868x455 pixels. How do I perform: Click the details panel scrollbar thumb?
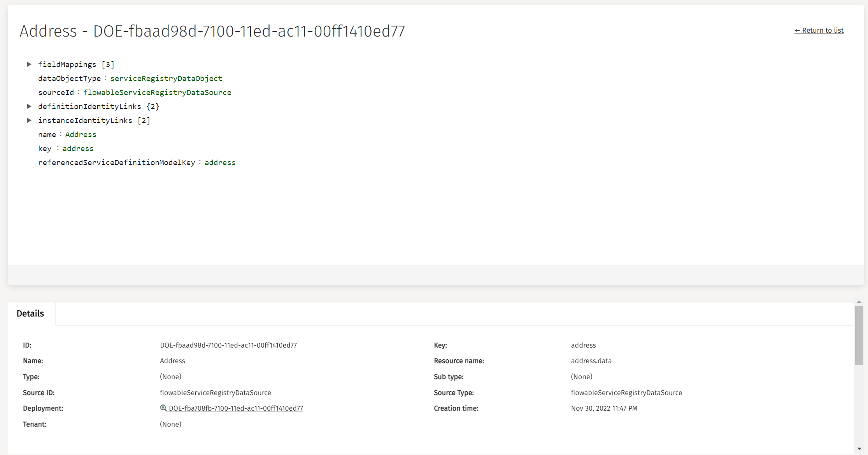859,336
